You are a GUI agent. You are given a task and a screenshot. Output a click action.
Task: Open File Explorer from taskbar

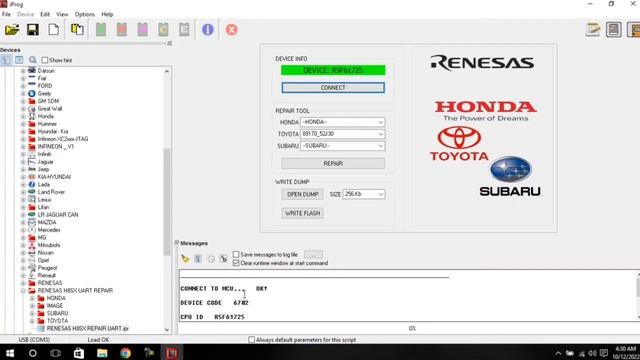pos(102,353)
